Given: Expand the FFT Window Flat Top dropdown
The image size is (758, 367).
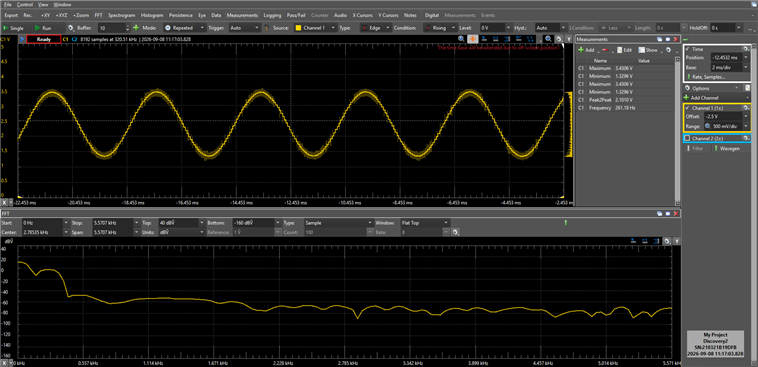Looking at the screenshot, I should [424, 223].
